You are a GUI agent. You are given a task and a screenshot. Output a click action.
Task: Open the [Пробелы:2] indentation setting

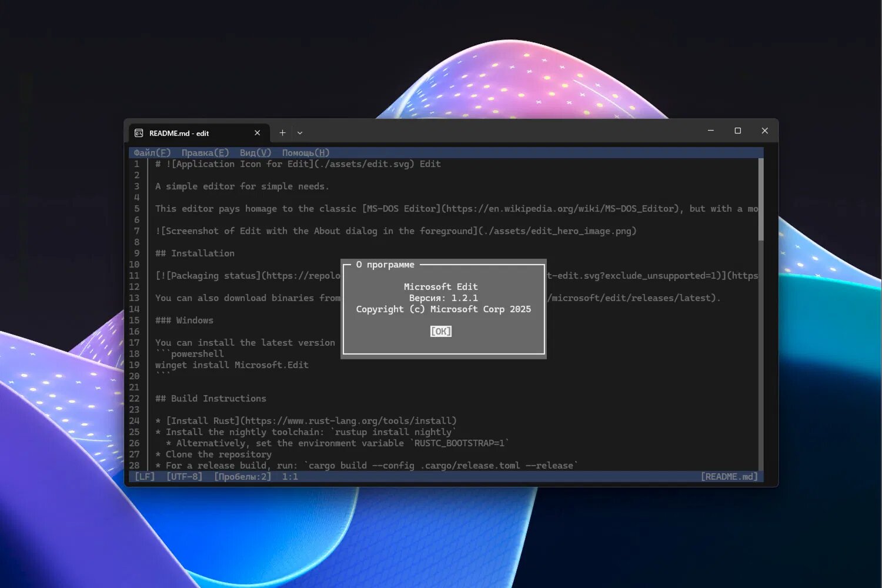(x=242, y=477)
